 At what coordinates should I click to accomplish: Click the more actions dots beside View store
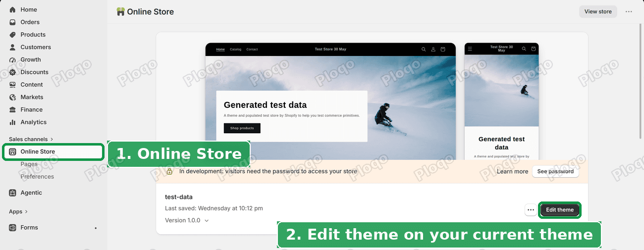click(629, 11)
